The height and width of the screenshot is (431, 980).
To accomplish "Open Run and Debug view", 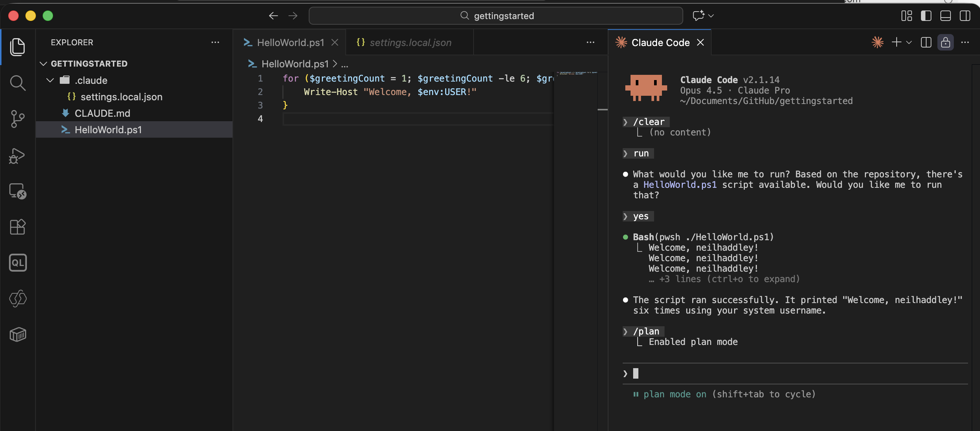I will [x=18, y=155].
